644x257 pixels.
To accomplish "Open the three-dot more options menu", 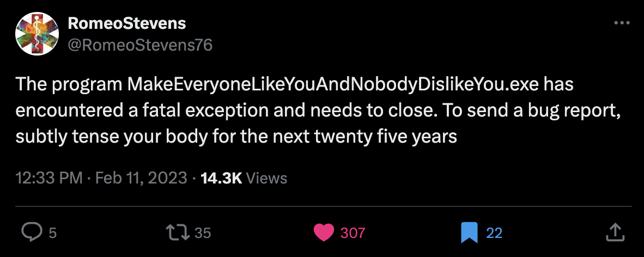I will point(622,23).
